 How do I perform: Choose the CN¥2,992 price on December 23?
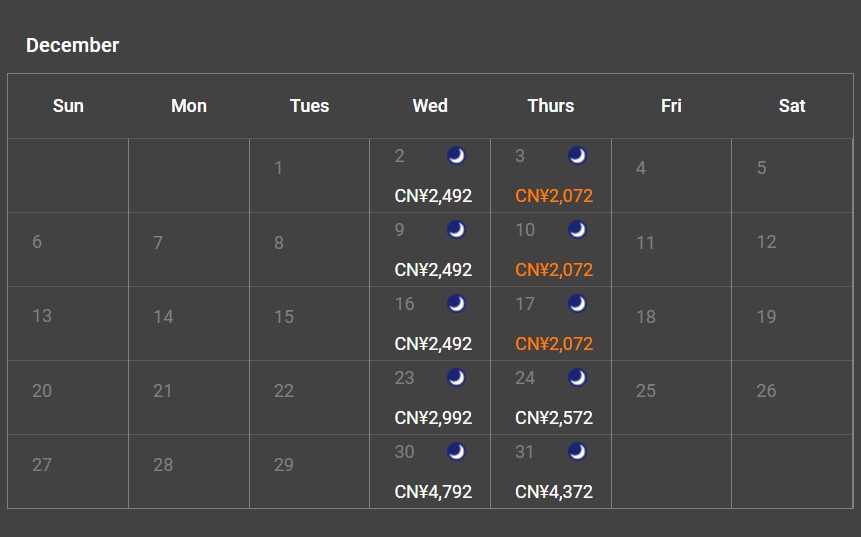[433, 418]
